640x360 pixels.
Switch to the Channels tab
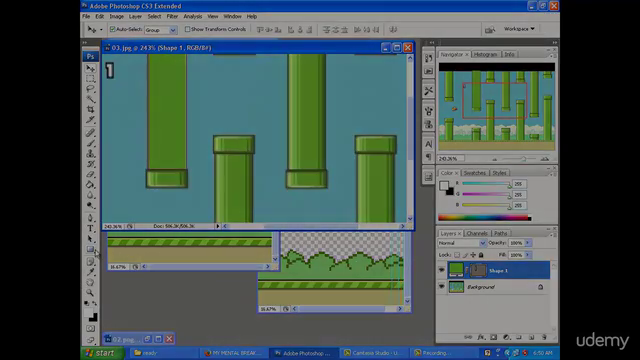click(477, 233)
